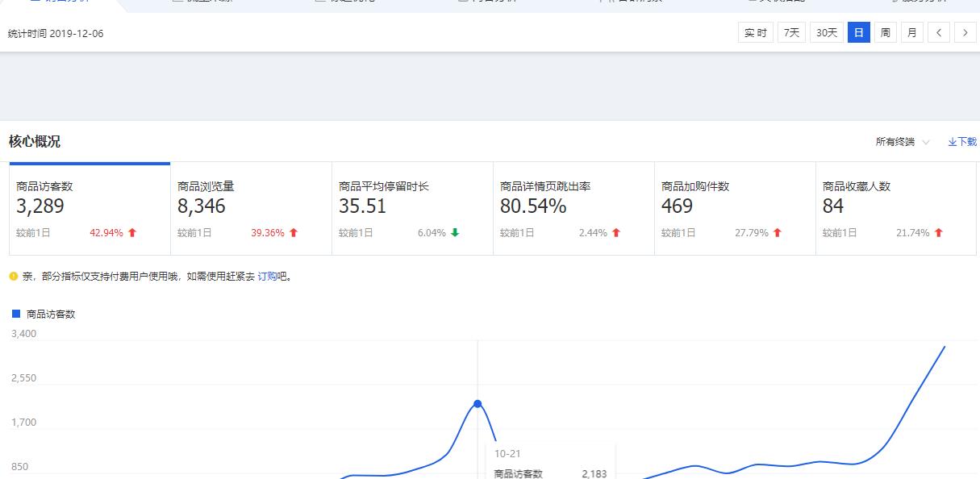Click the 统计时间 2019-12-06 date text
The width and height of the screenshot is (980, 479).
[x=56, y=34]
